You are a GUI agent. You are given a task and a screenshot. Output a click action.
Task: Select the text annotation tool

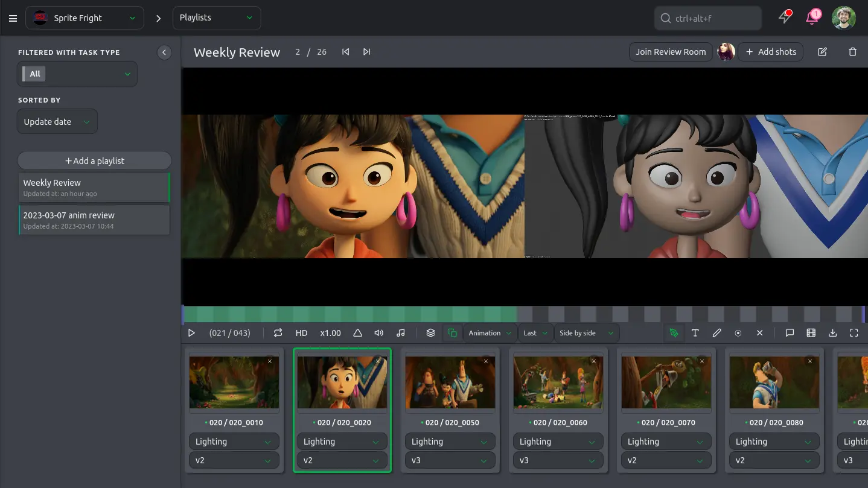click(695, 333)
